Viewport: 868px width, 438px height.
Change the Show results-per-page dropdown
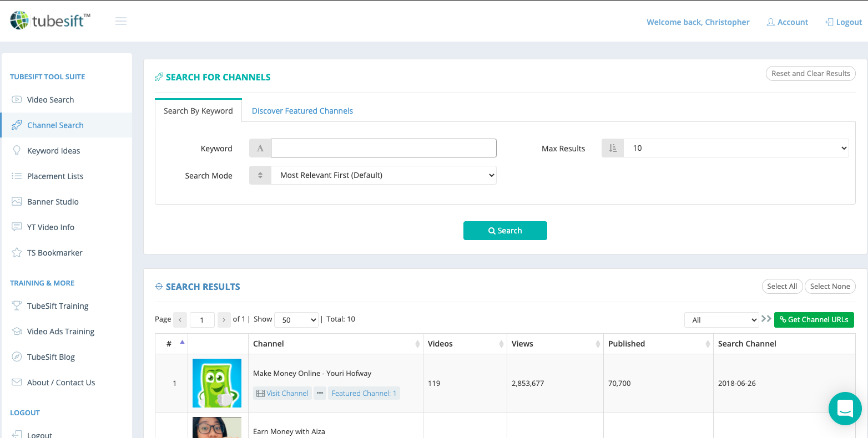pyautogui.click(x=296, y=319)
